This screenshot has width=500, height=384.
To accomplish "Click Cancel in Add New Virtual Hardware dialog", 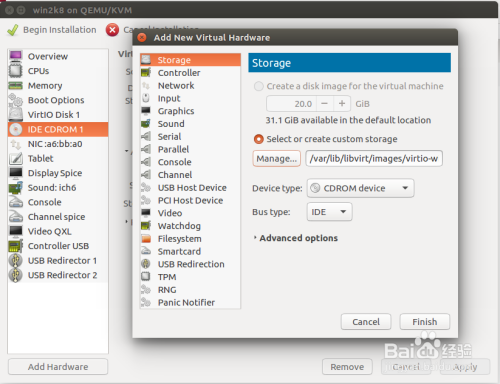I will 366,322.
